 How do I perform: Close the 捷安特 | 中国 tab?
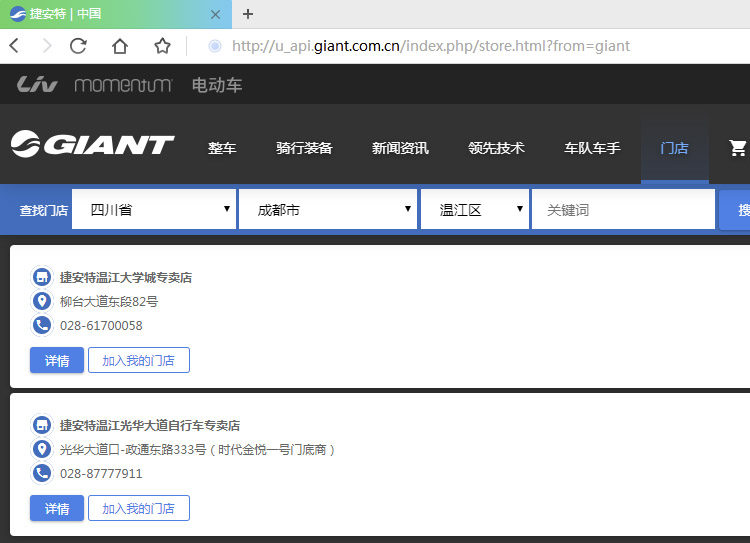(x=215, y=14)
